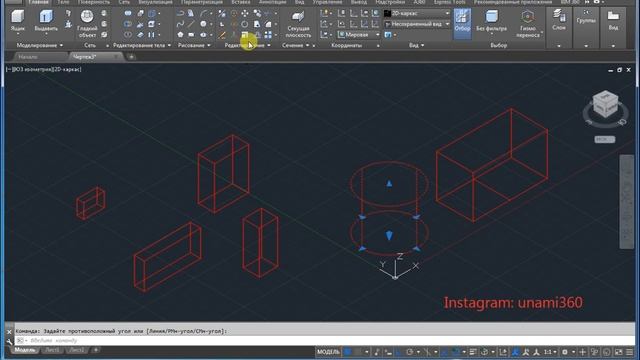640x360 pixels.
Task: Open the МСК dropdown under ViewCube
Action: [604, 140]
